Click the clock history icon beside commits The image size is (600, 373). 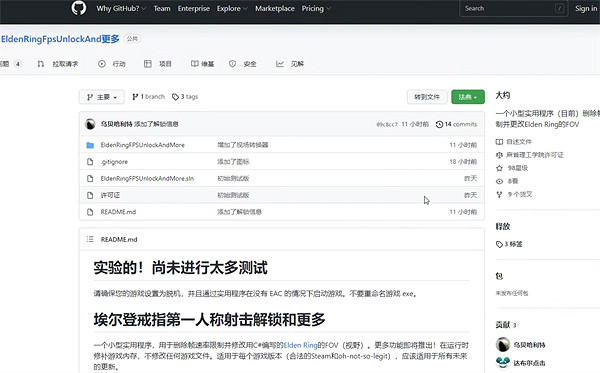pos(439,124)
